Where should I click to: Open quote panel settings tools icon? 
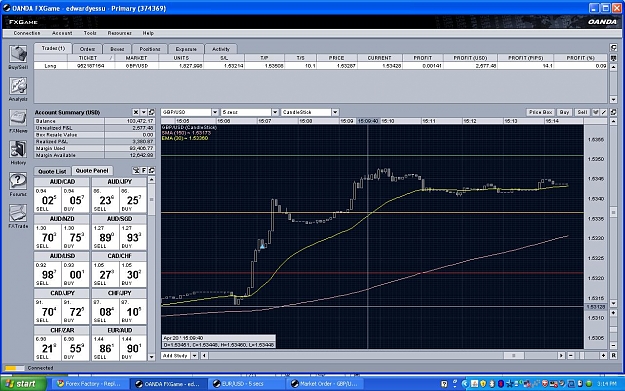coord(136,171)
